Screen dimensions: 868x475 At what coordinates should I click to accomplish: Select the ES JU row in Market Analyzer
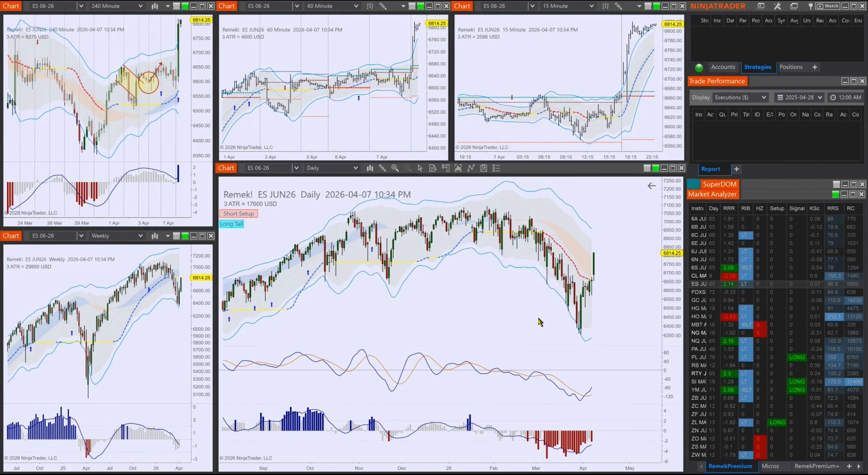click(698, 284)
